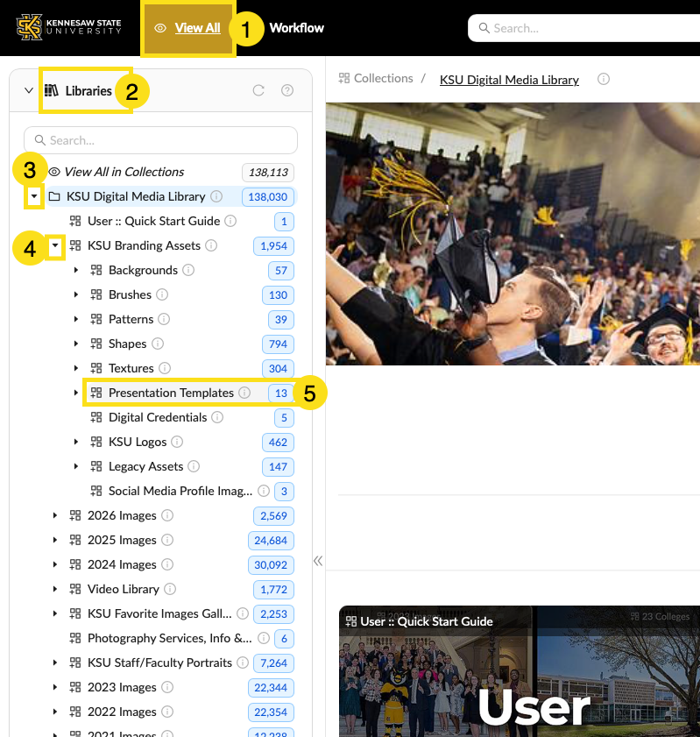Screen dimensions: 700x737
Task: Show info for Patterns
Action: pyautogui.click(x=164, y=319)
